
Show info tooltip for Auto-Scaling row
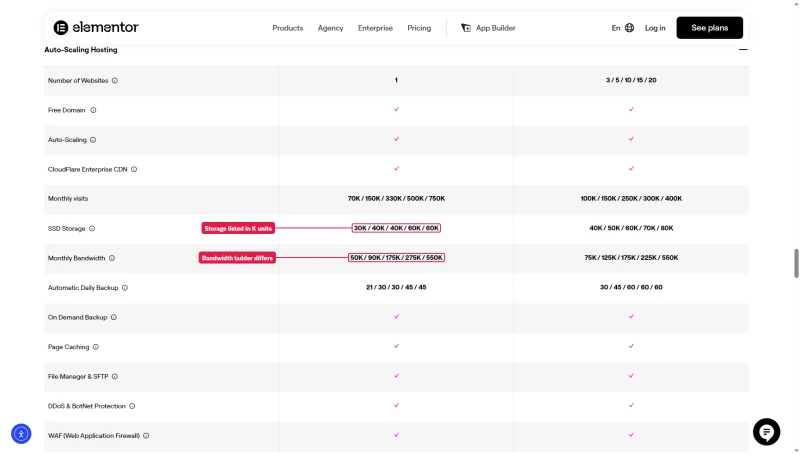pos(93,140)
